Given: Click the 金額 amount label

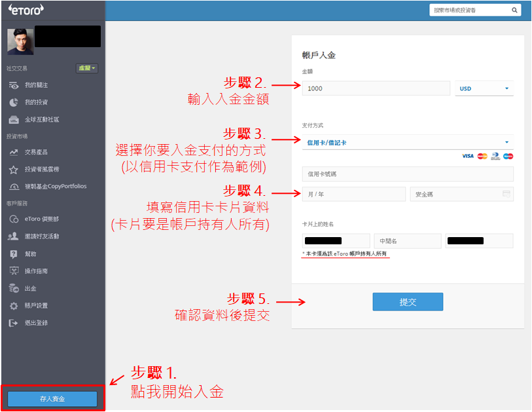Looking at the screenshot, I should [x=308, y=71].
